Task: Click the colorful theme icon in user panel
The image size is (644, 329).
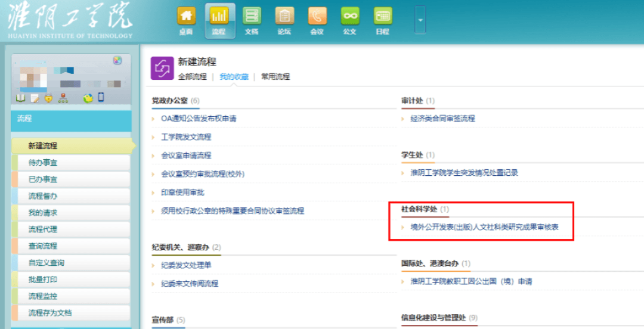Action: pos(117,60)
